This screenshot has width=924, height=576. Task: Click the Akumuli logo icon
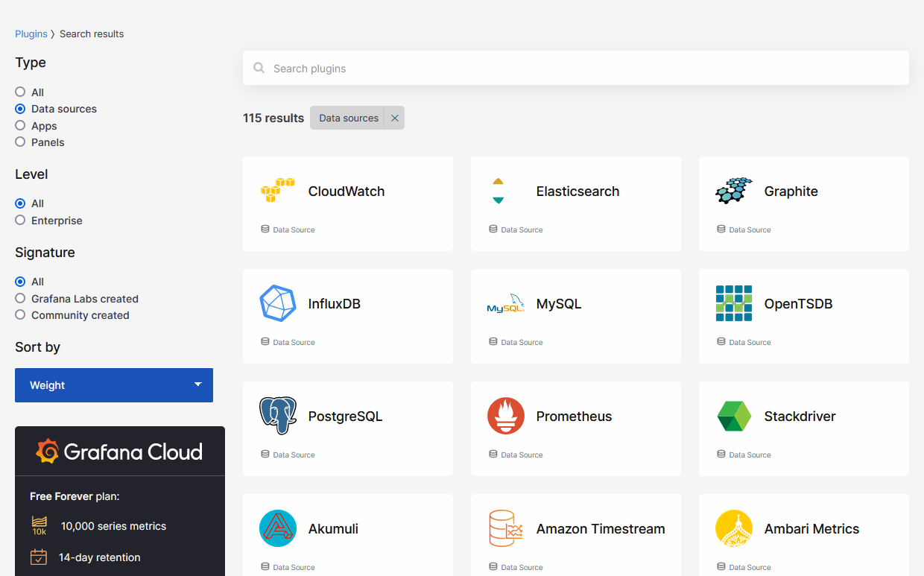click(278, 528)
